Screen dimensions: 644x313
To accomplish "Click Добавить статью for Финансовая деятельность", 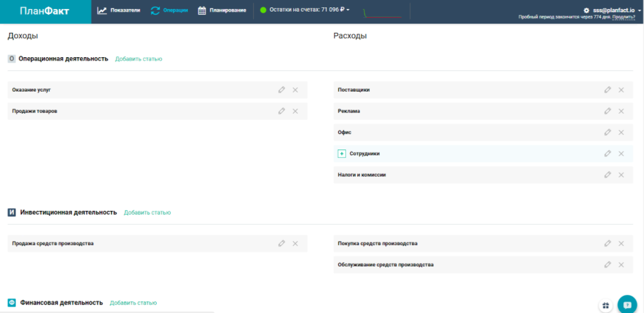I will [x=133, y=303].
